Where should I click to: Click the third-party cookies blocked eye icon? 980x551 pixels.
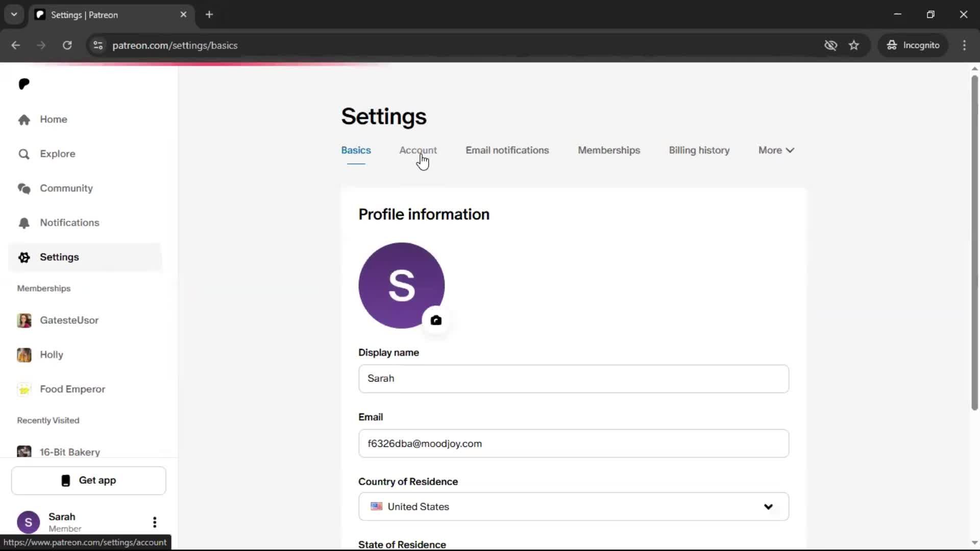831,45
